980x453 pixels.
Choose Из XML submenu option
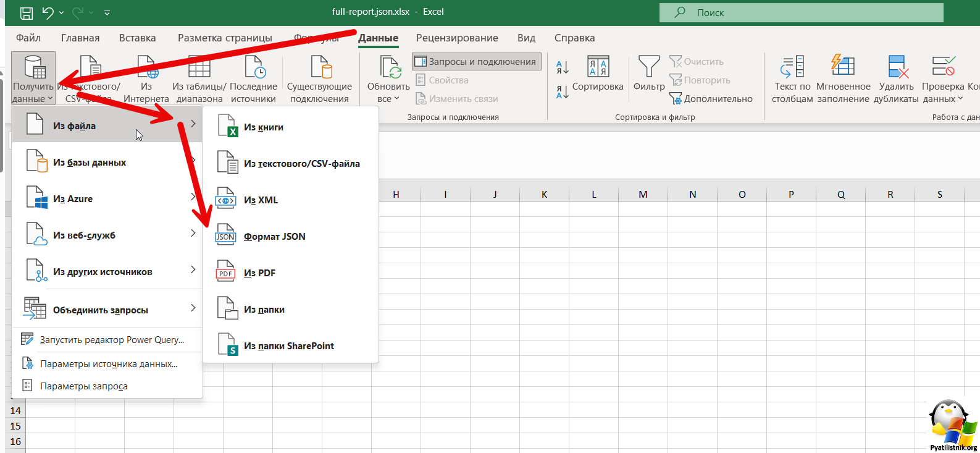click(291, 200)
